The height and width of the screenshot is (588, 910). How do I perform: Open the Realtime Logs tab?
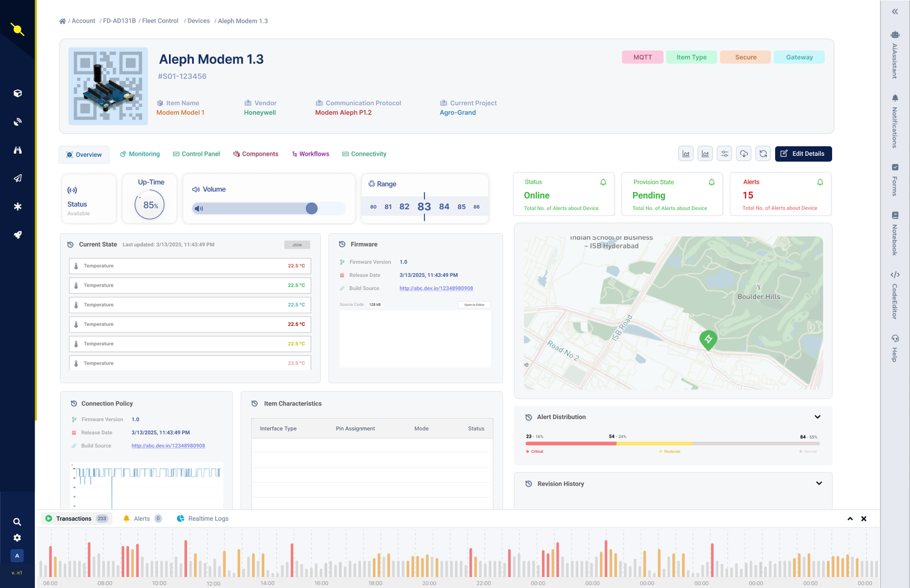[202, 519]
